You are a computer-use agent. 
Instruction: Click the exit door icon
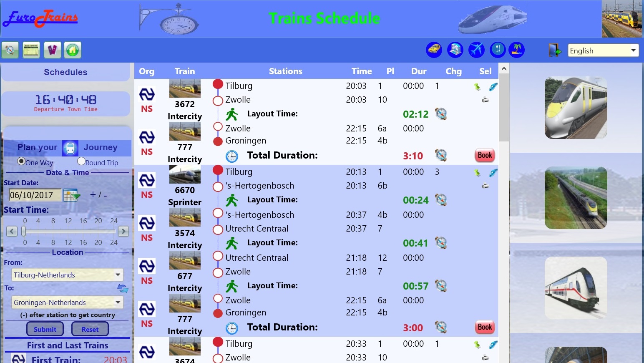point(555,50)
